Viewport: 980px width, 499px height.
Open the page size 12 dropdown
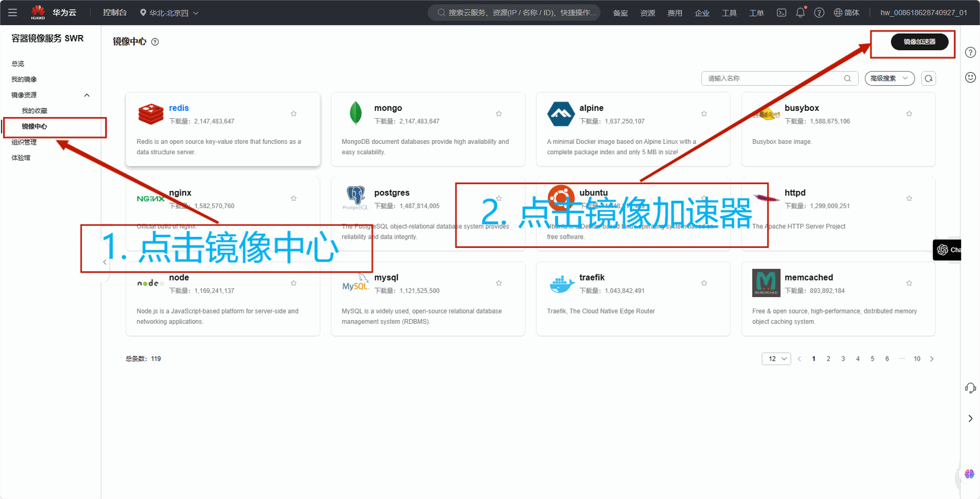coord(776,359)
